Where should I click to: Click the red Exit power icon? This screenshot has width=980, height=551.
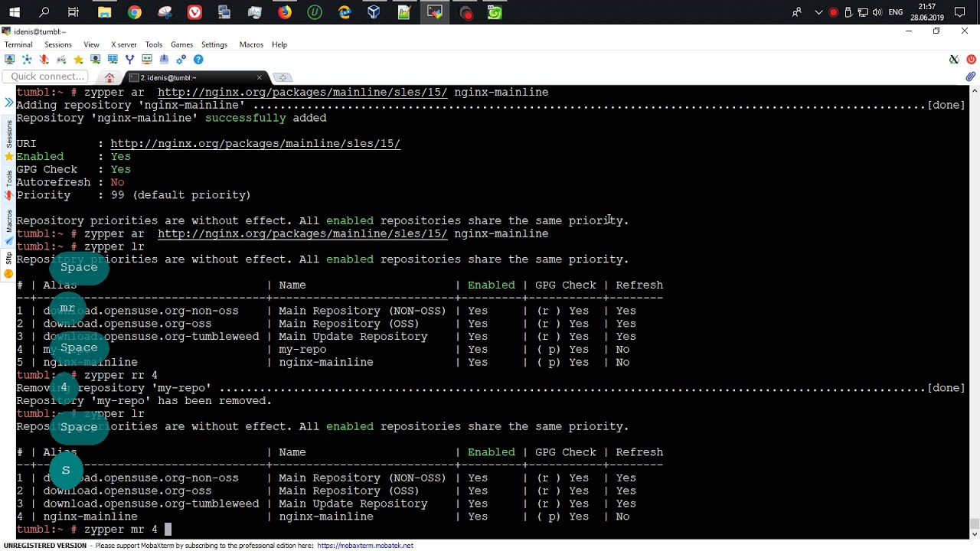971,60
